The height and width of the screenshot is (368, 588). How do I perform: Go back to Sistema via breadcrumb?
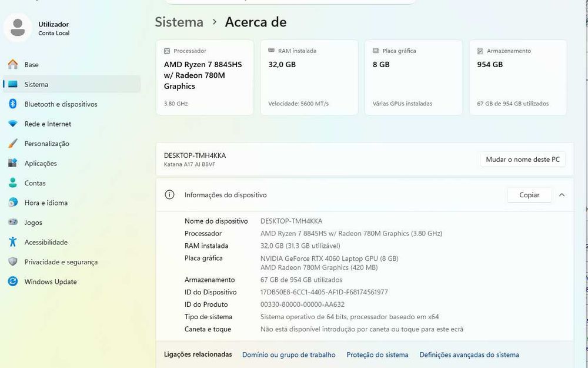tap(179, 22)
